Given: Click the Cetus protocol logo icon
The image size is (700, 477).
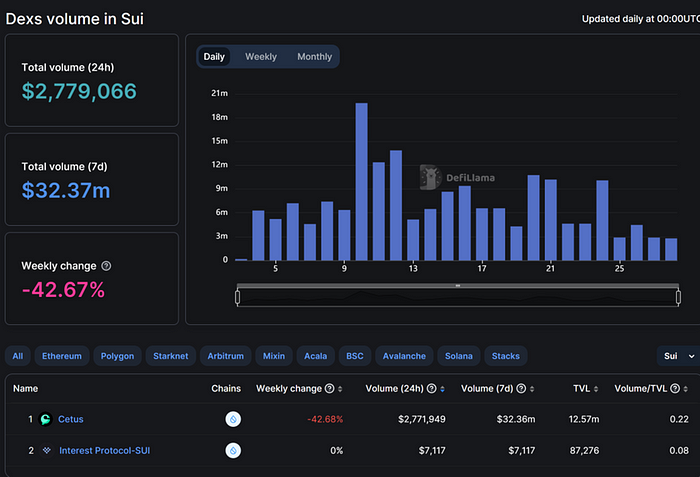Looking at the screenshot, I should (x=45, y=420).
